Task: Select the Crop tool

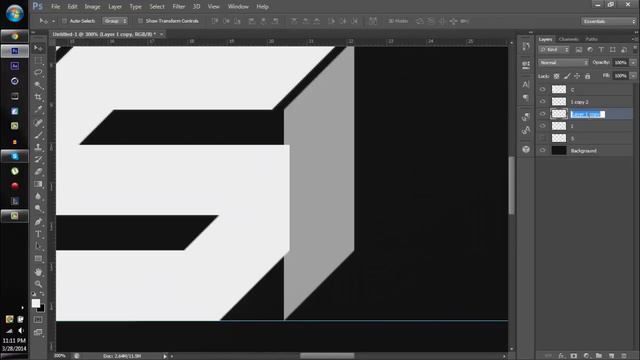Action: [38, 97]
